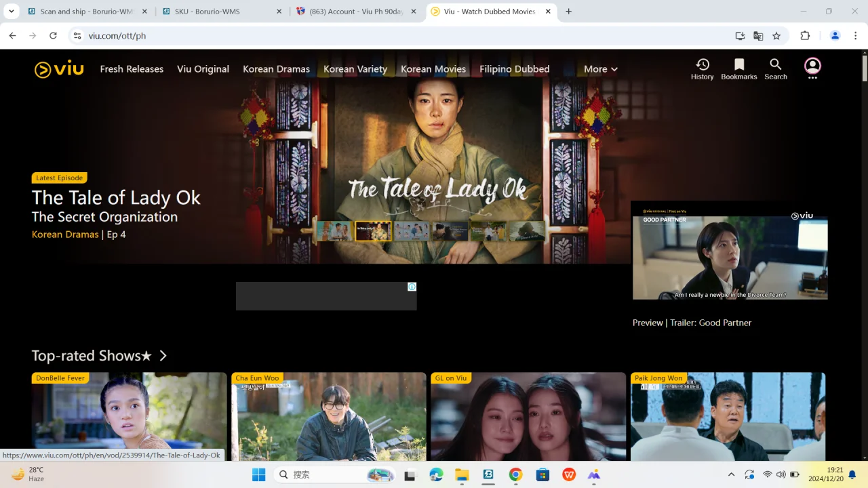The width and height of the screenshot is (868, 488).
Task: Open Korean Dramas category
Action: pos(276,68)
